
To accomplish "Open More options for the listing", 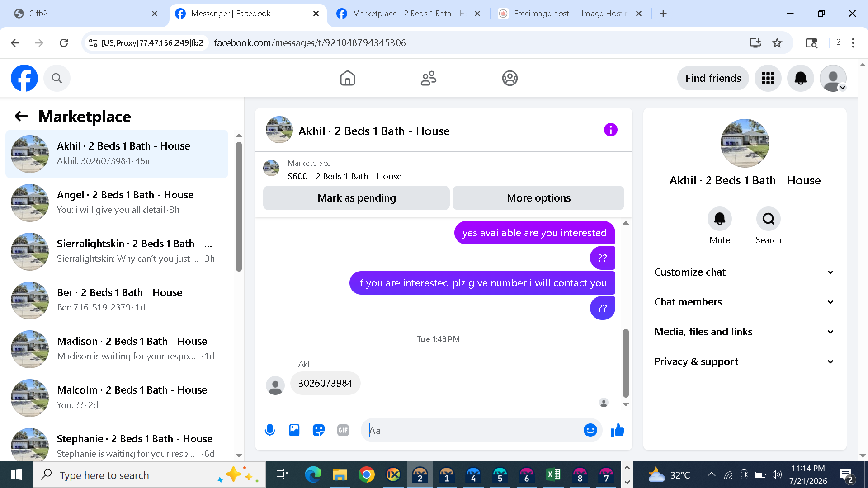I will point(538,198).
